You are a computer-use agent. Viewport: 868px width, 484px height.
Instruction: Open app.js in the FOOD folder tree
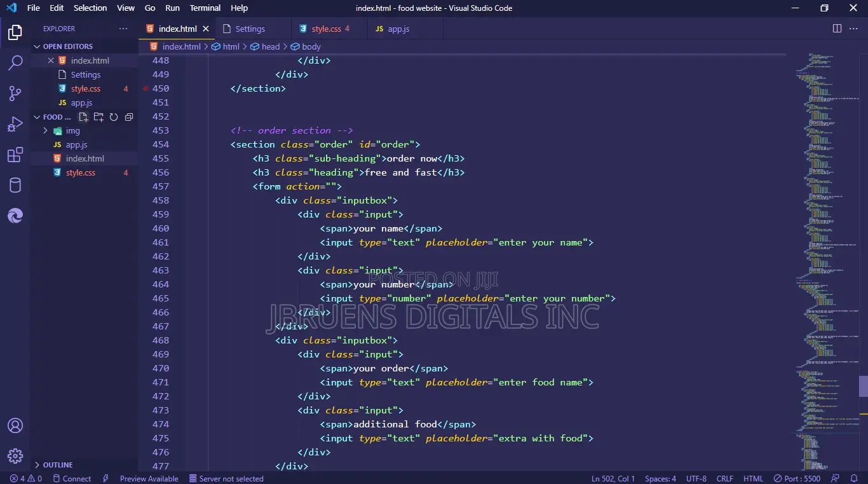tap(85, 144)
